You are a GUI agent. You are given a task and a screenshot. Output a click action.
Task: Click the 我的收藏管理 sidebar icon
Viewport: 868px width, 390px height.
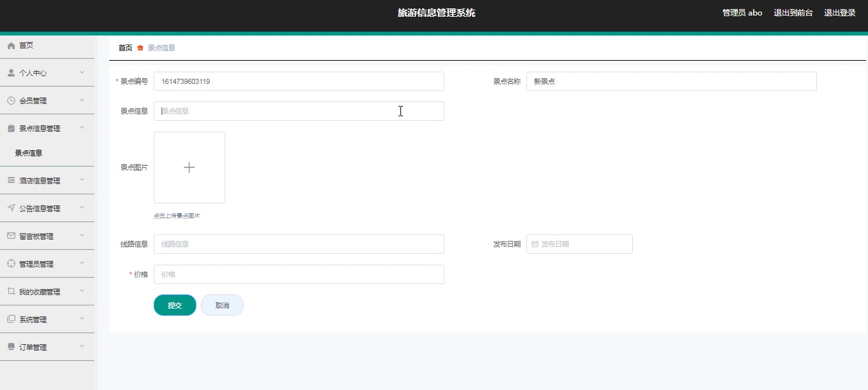10,291
